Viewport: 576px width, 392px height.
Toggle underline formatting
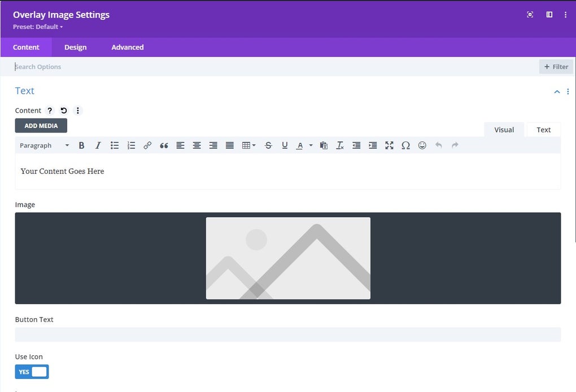tap(285, 145)
